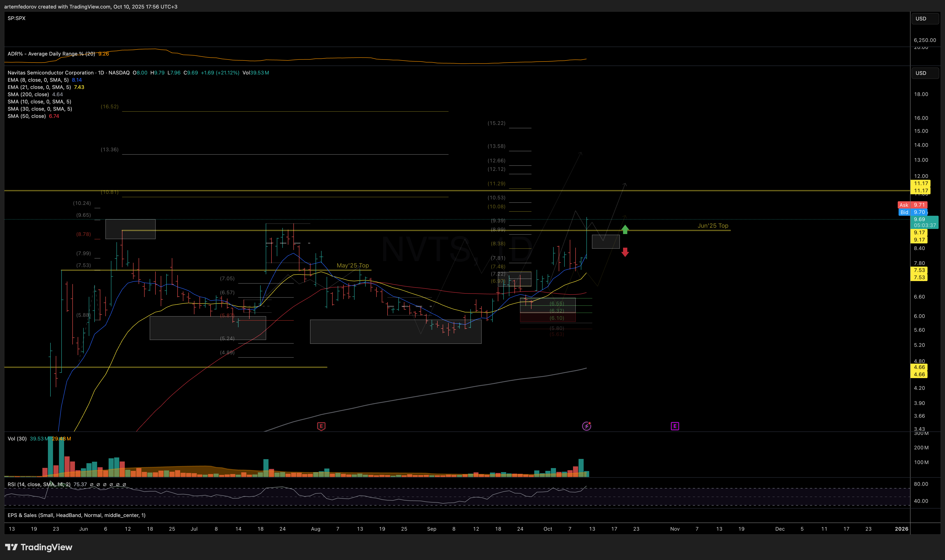Select the EMA (8, close) indicator legend
This screenshot has width=945, height=560.
38,80
